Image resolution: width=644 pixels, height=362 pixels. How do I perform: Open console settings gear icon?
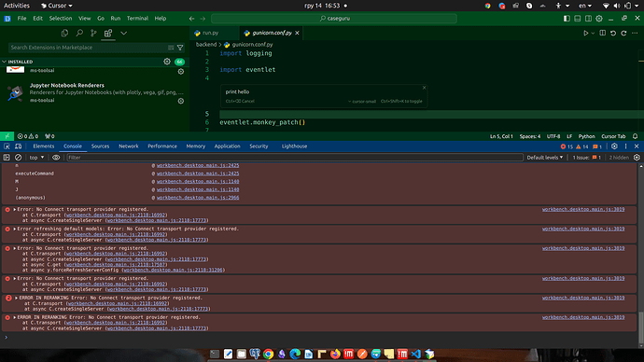coord(637,158)
